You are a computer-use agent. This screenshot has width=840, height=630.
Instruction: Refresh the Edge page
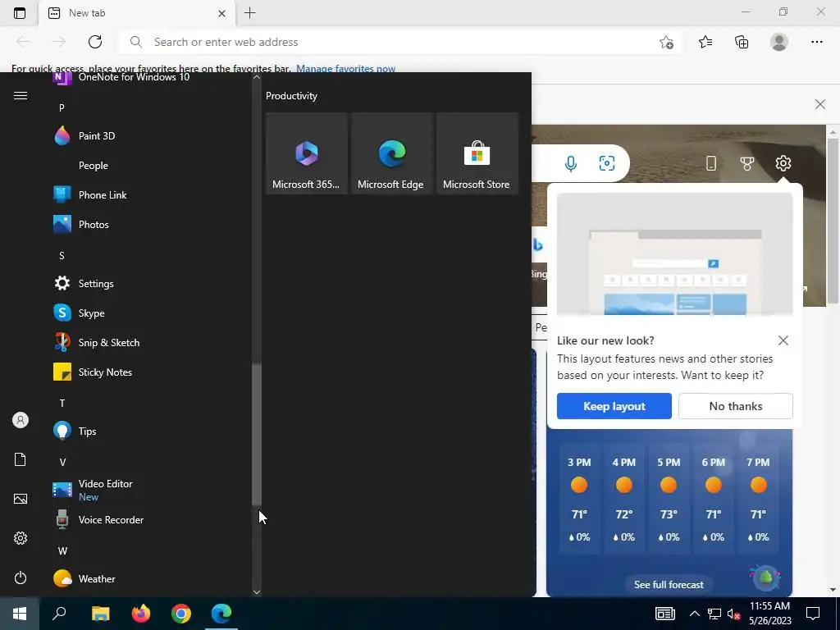(95, 42)
